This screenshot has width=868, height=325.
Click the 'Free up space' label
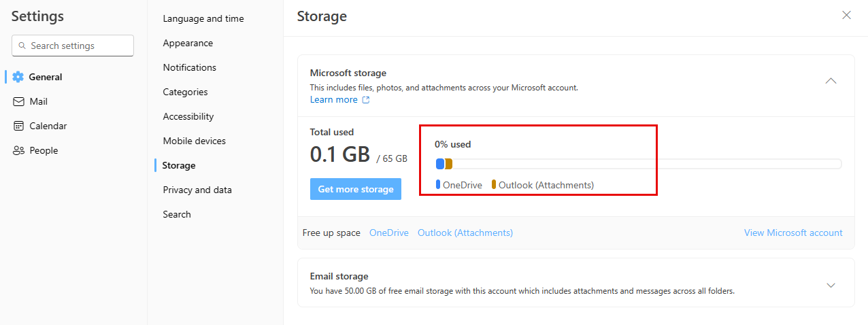point(331,233)
